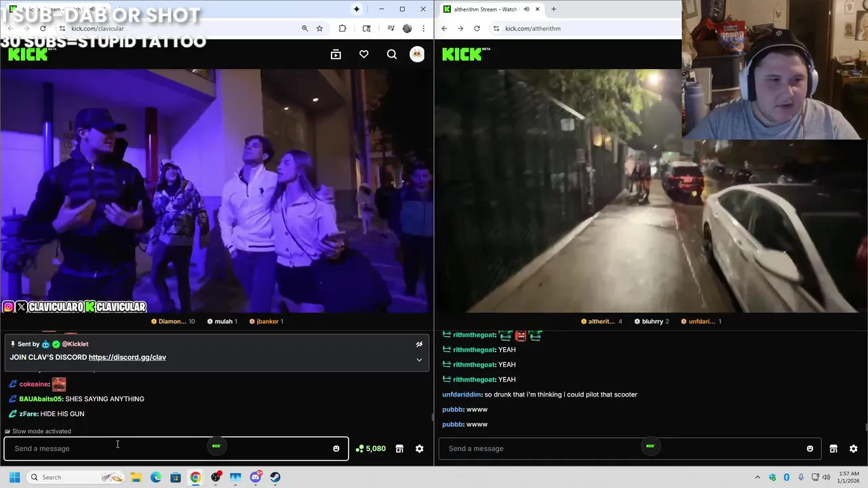Open site info for kick.com/altherithm
The height and width of the screenshot is (488, 868).
pyautogui.click(x=496, y=28)
